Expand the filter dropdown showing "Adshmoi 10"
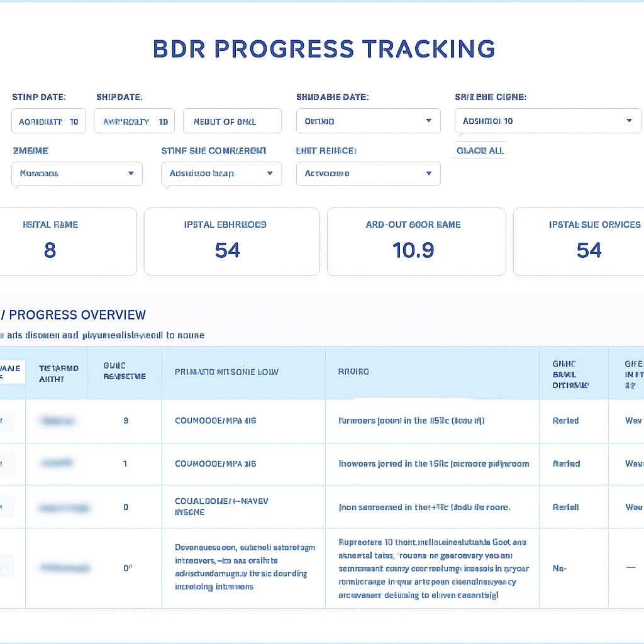 click(x=547, y=121)
